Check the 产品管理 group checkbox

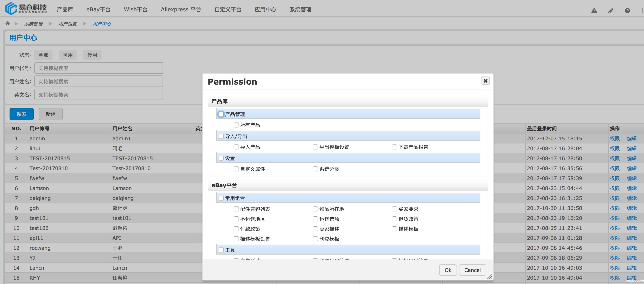(x=221, y=114)
